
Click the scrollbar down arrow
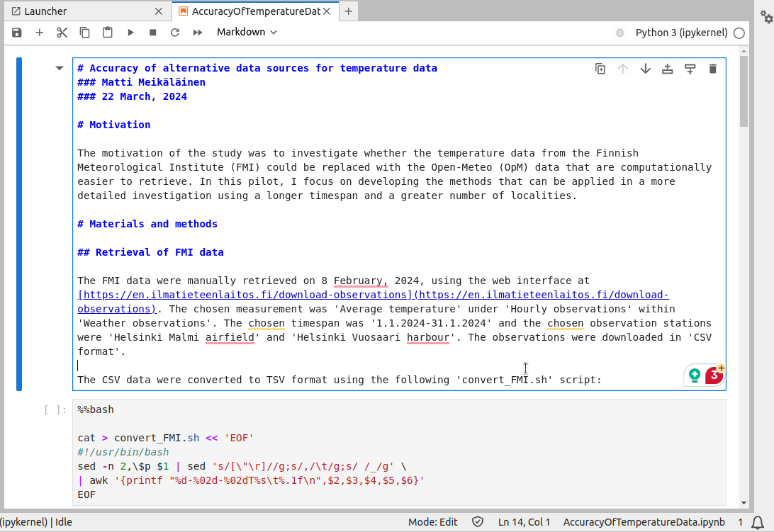pyautogui.click(x=744, y=503)
